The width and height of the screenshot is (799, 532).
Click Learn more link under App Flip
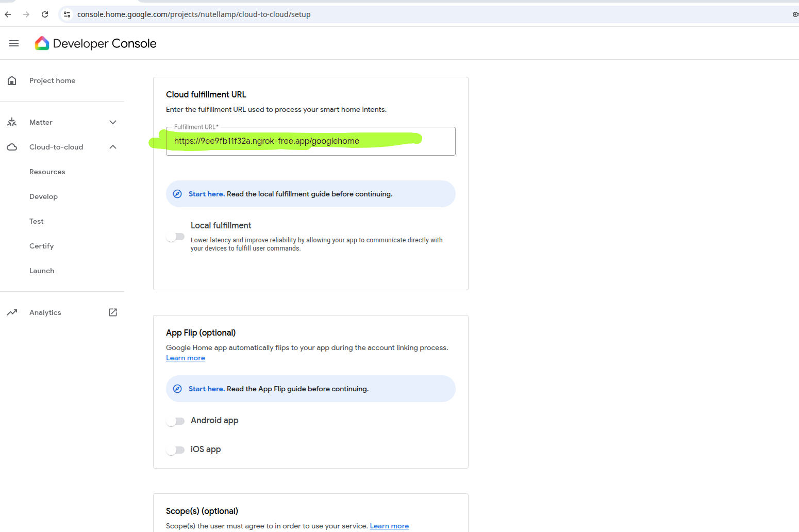[186, 358]
